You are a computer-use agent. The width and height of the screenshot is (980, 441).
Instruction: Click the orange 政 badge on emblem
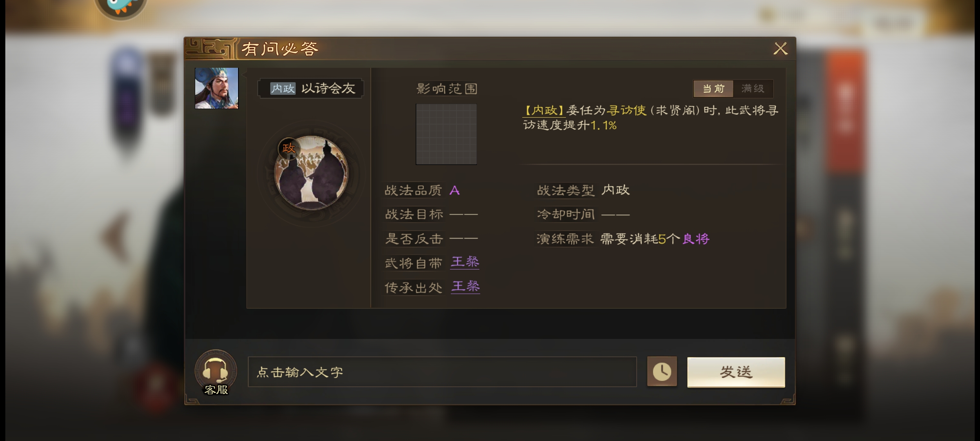point(289,148)
